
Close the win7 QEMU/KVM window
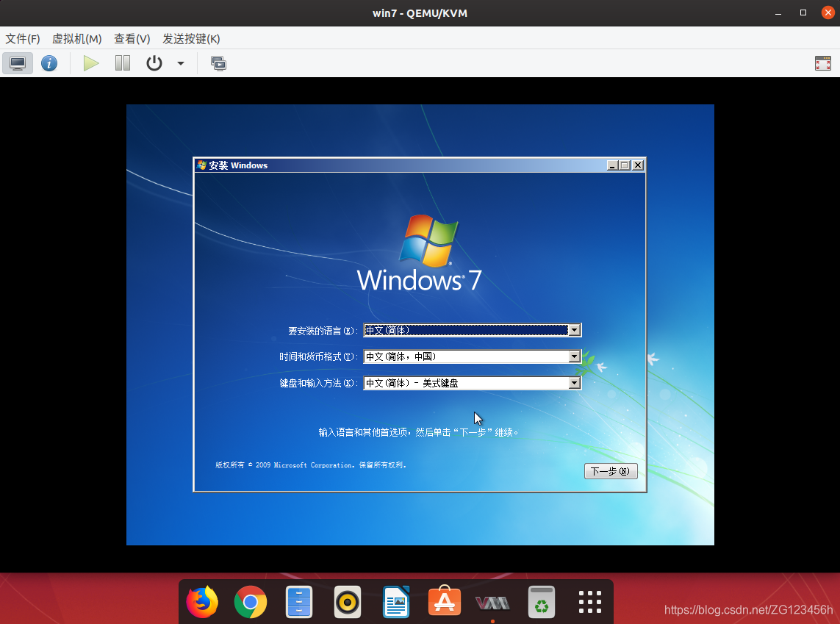(828, 12)
